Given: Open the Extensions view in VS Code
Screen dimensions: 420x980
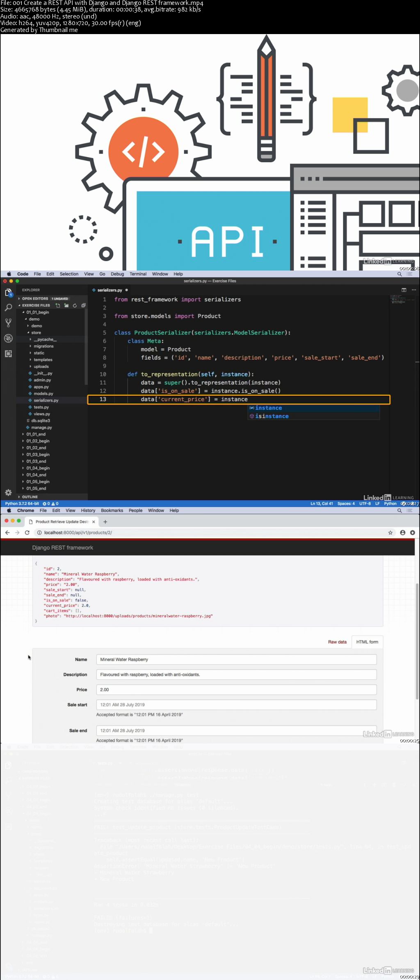Looking at the screenshot, I should pos(8,353).
